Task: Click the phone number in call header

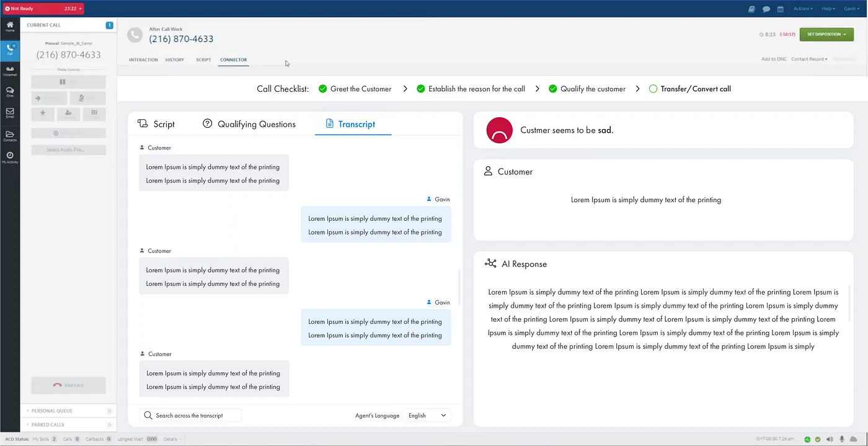Action: point(181,38)
